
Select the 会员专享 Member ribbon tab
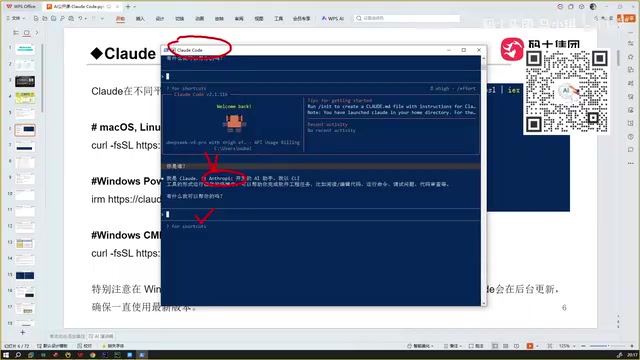(x=302, y=19)
